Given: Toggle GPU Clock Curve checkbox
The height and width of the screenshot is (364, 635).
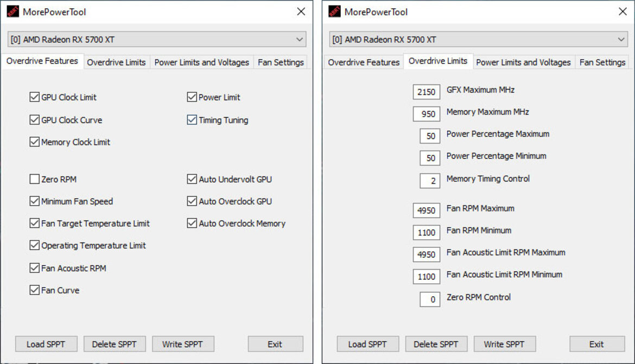Looking at the screenshot, I should 34,120.
